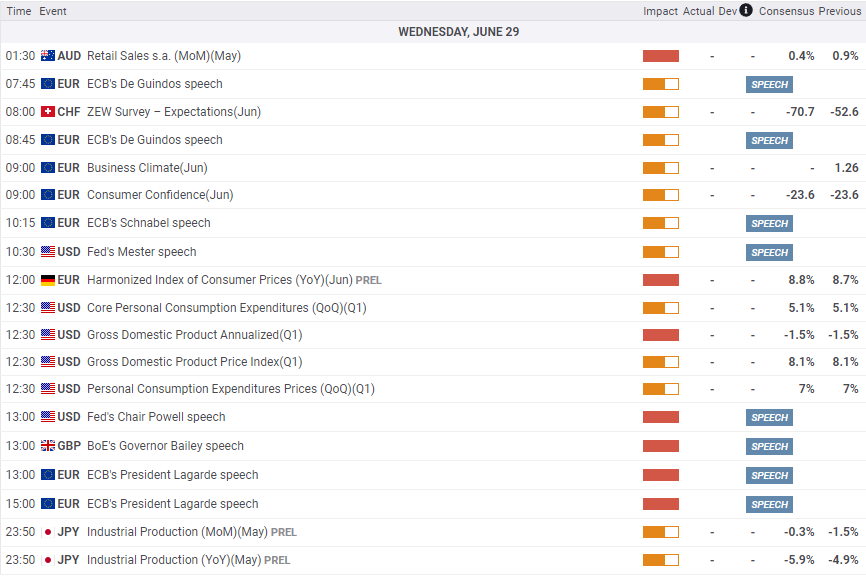This screenshot has height=576, width=866.
Task: Click the German flag on Harmonized Index row
Action: pyautogui.click(x=48, y=280)
